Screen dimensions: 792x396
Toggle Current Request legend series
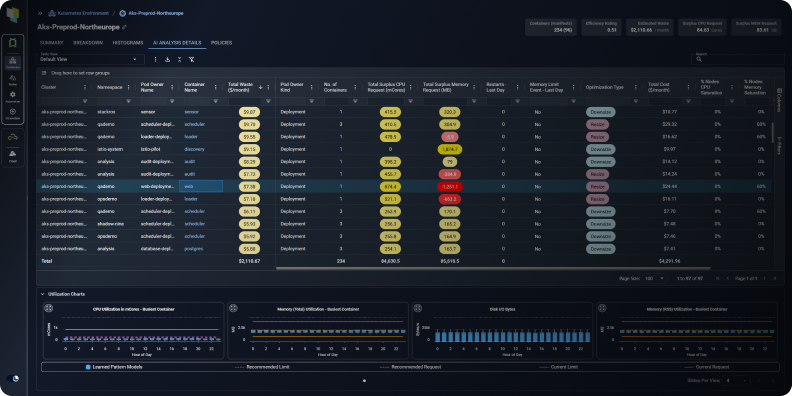(706, 367)
